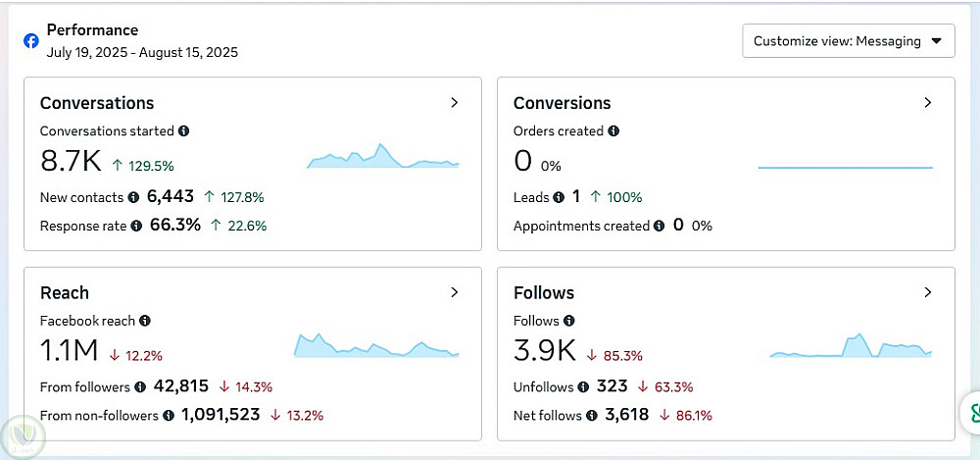
Task: Expand the Follows card arrow
Action: pyautogui.click(x=927, y=292)
